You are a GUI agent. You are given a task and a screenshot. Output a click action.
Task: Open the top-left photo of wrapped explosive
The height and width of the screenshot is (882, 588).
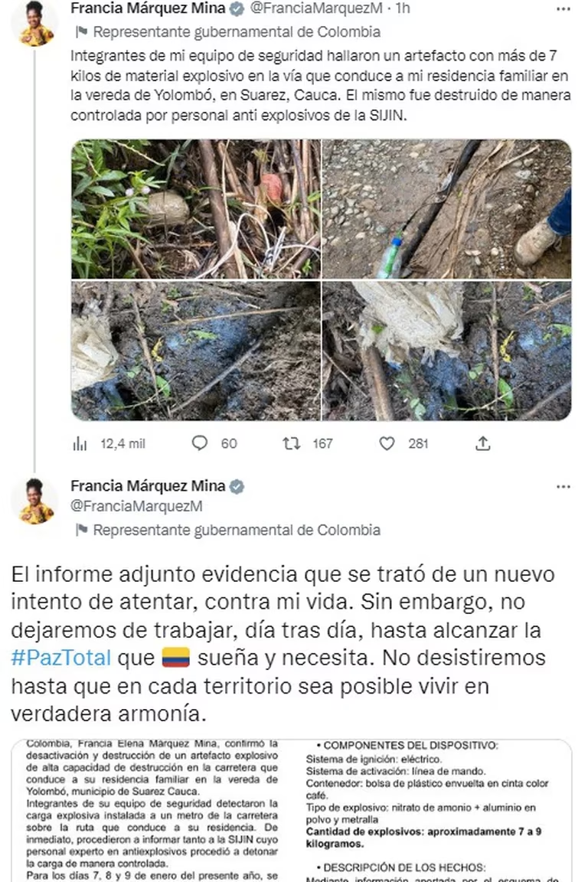click(196, 209)
